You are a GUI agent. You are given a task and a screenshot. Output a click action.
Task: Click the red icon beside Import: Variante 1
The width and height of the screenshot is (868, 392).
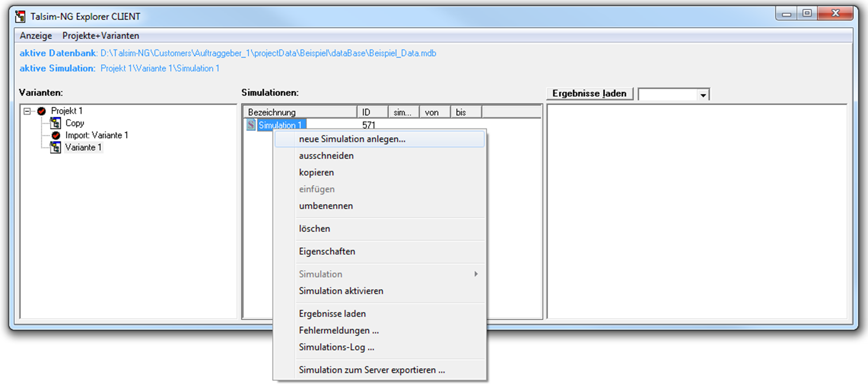[x=56, y=135]
